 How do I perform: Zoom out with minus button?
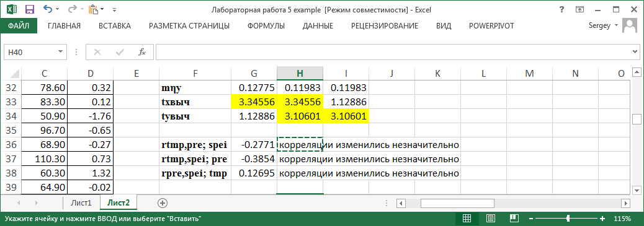tap(532, 218)
